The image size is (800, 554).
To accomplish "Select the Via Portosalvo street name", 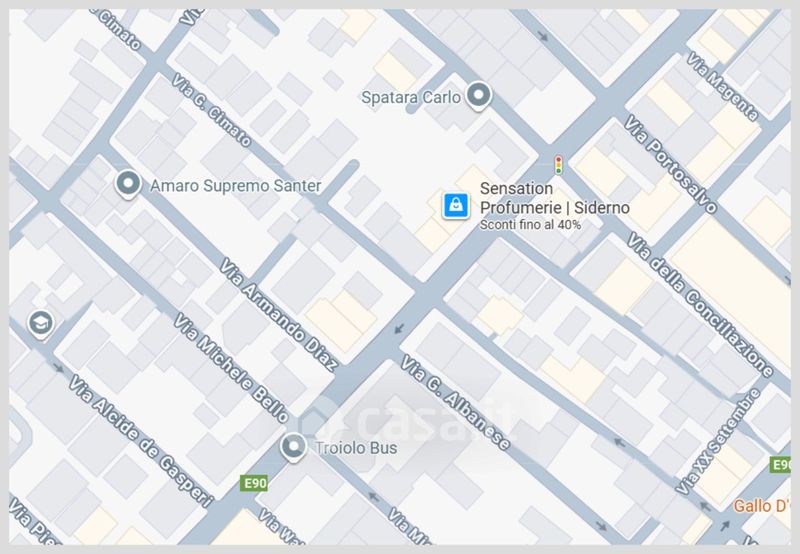I will click(x=670, y=164).
